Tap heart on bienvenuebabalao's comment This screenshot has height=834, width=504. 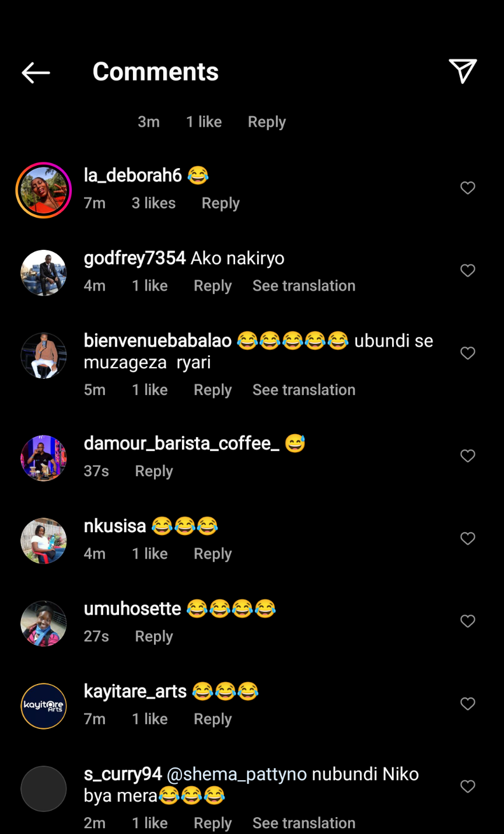[x=468, y=353]
